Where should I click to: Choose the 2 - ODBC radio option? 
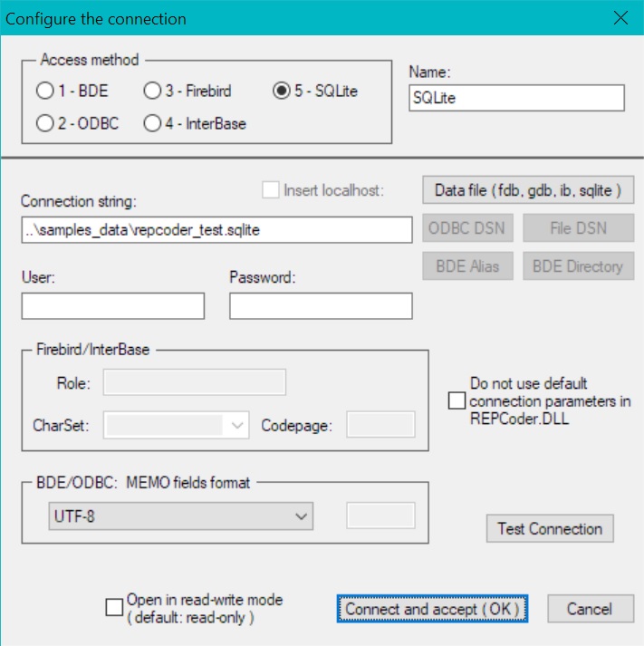tap(44, 123)
